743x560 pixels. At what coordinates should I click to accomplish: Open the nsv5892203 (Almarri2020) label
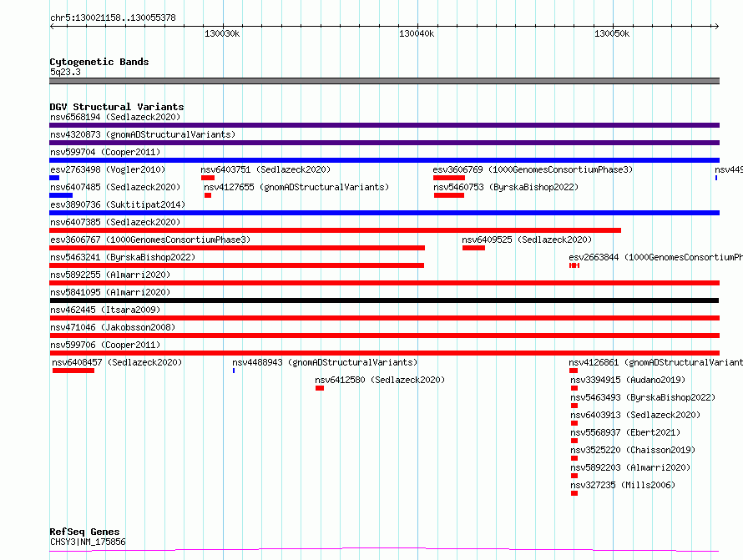pos(630,467)
